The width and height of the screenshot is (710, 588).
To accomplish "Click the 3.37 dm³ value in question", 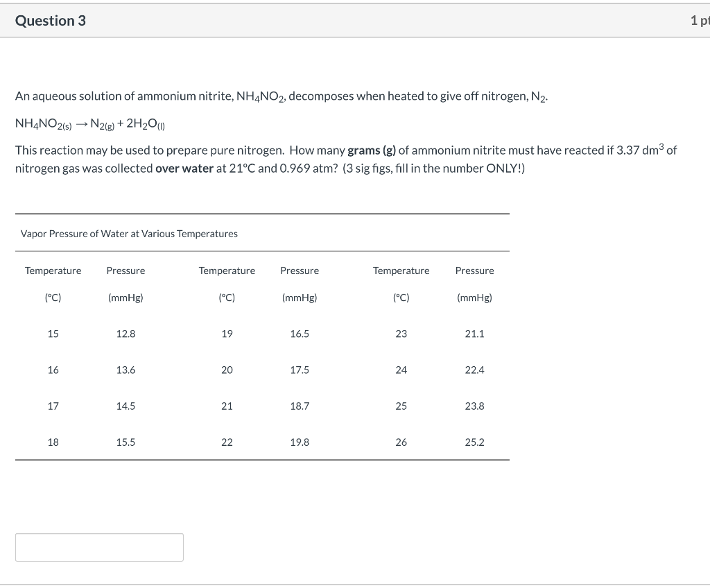I will (641, 150).
